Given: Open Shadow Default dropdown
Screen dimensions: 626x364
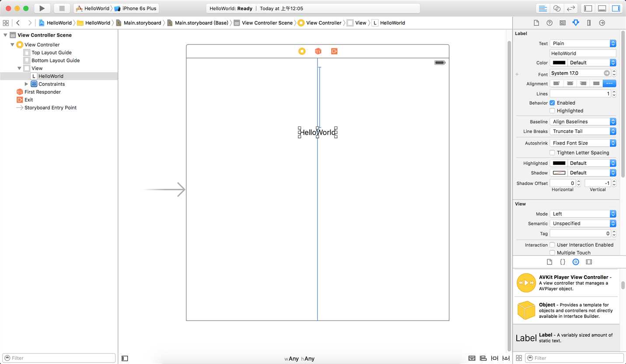Looking at the screenshot, I should click(592, 173).
